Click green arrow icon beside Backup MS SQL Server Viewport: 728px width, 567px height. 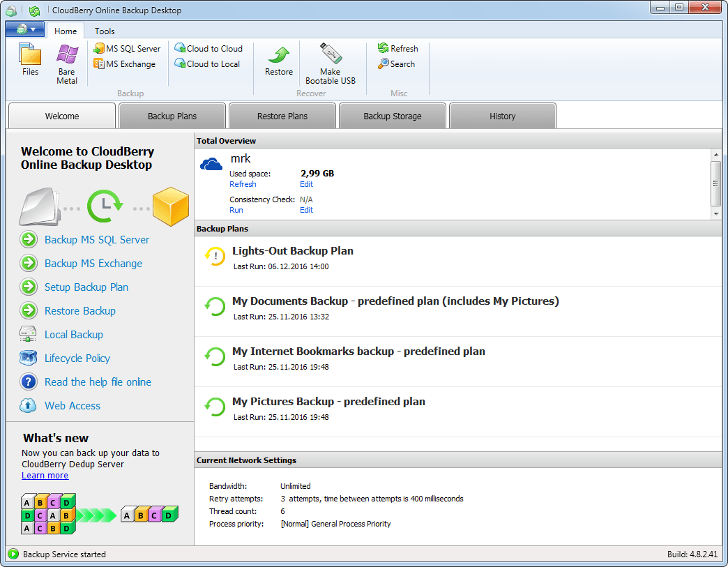(x=29, y=240)
